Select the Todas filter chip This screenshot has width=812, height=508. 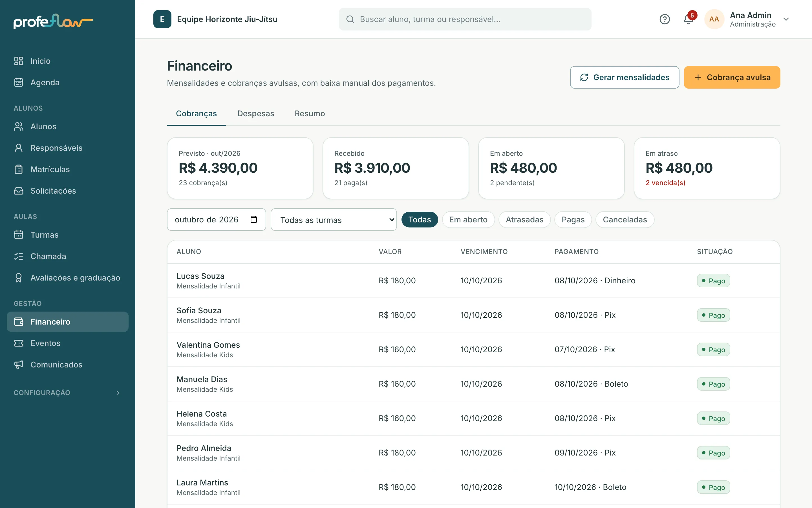(420, 219)
